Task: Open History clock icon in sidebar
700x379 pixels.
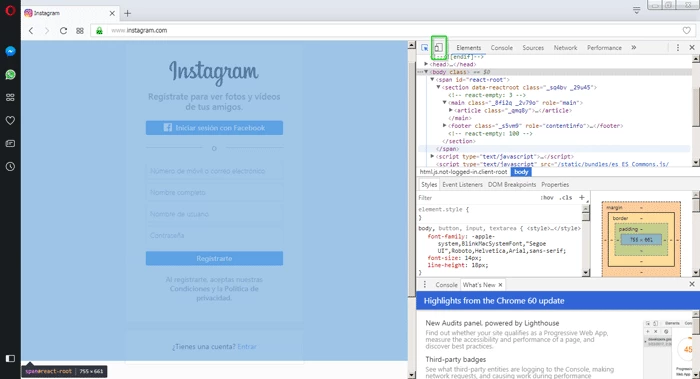Action: pyautogui.click(x=10, y=167)
